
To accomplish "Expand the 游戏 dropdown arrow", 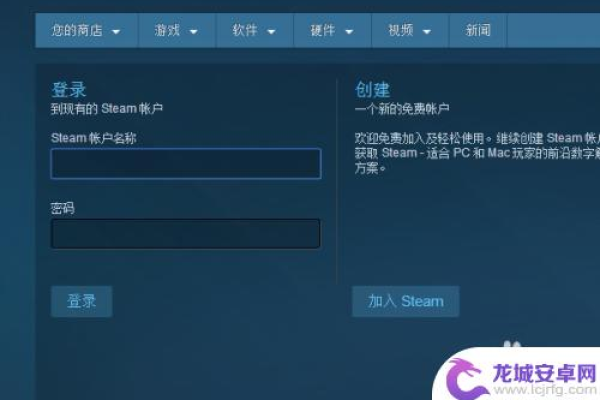I will tap(194, 32).
